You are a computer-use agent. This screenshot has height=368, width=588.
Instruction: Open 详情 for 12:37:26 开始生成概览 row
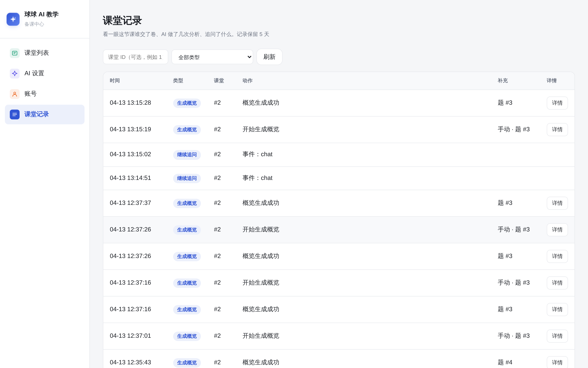(x=557, y=230)
